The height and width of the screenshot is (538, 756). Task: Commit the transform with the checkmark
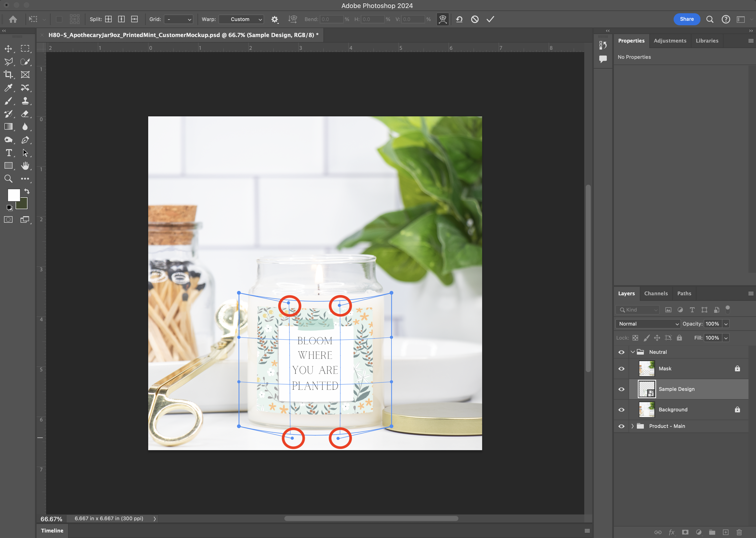coord(490,19)
